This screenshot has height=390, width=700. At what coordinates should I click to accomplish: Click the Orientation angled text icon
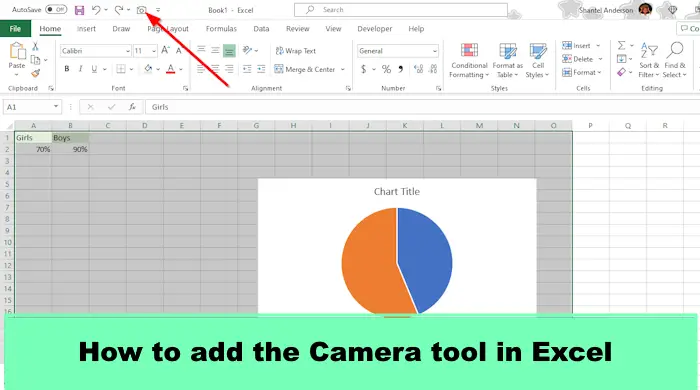(247, 50)
